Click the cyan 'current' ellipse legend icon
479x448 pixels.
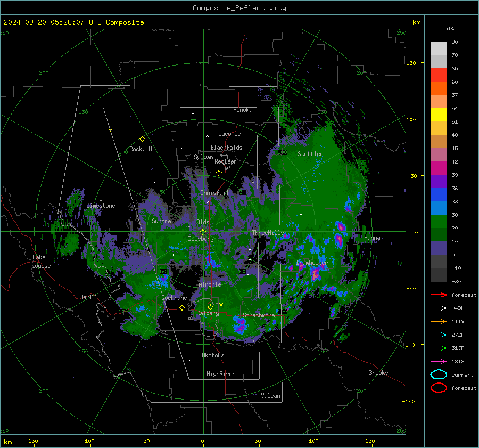tap(439, 374)
